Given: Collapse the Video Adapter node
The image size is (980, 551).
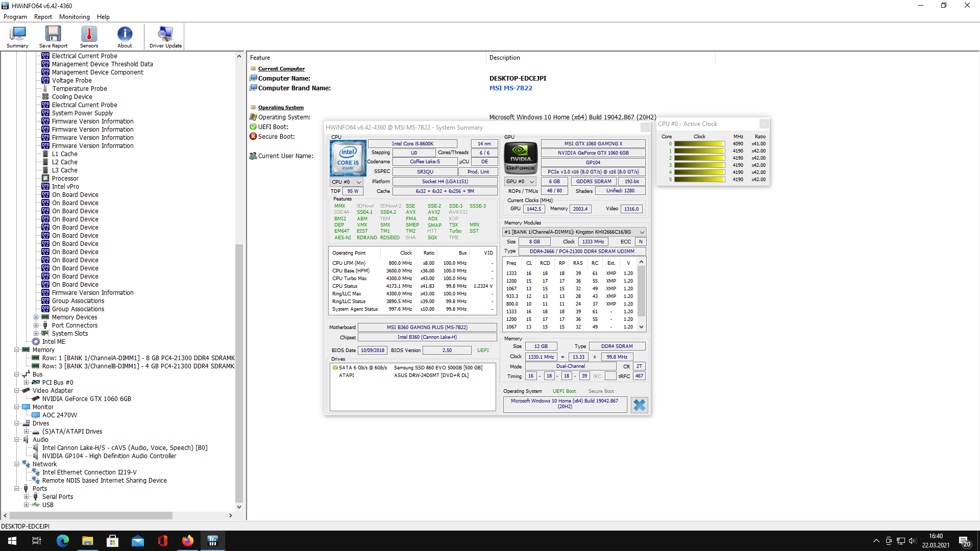Looking at the screenshot, I should coord(17,391).
